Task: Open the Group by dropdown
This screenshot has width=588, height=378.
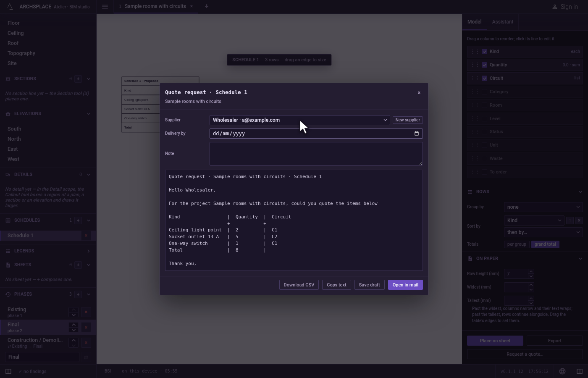Action: (543, 207)
